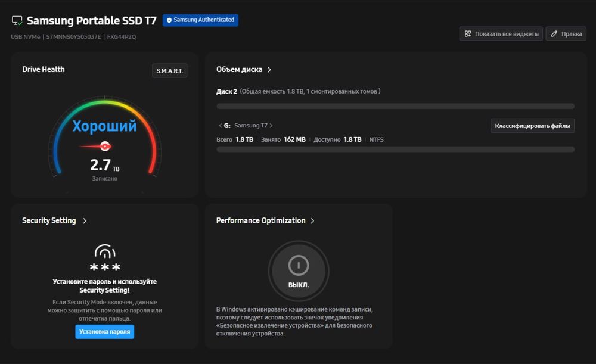Click the firmware FXG44P2Q text
The height and width of the screenshot is (364, 596).
(121, 37)
